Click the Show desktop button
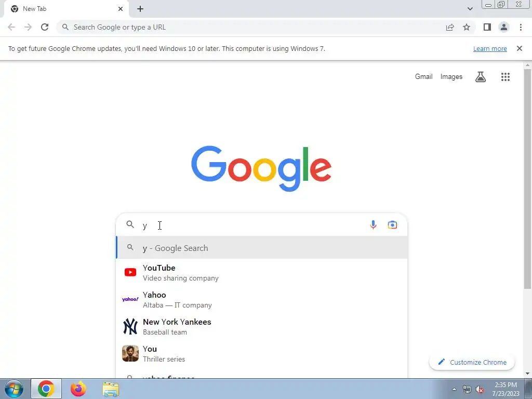 pyautogui.click(x=529, y=389)
